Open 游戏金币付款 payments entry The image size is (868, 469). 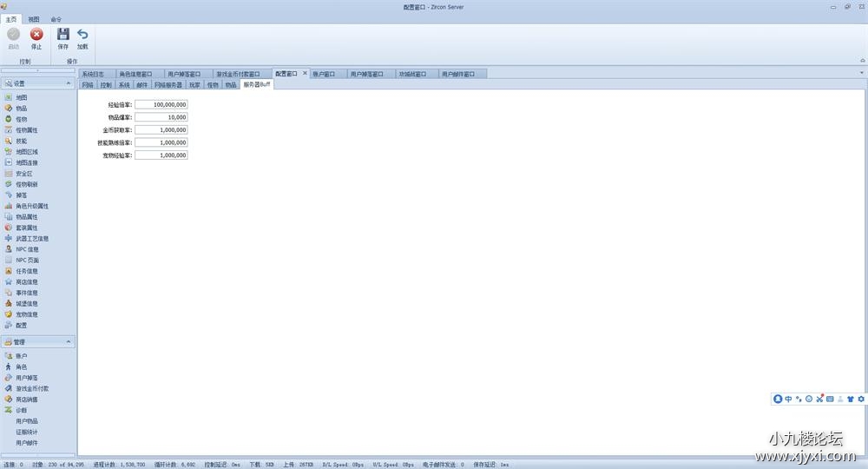(x=32, y=388)
